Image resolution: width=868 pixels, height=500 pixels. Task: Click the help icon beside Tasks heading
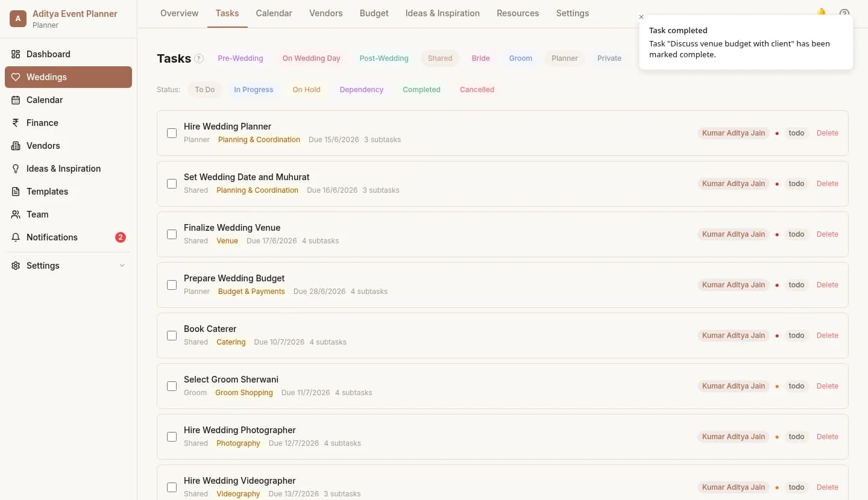199,58
